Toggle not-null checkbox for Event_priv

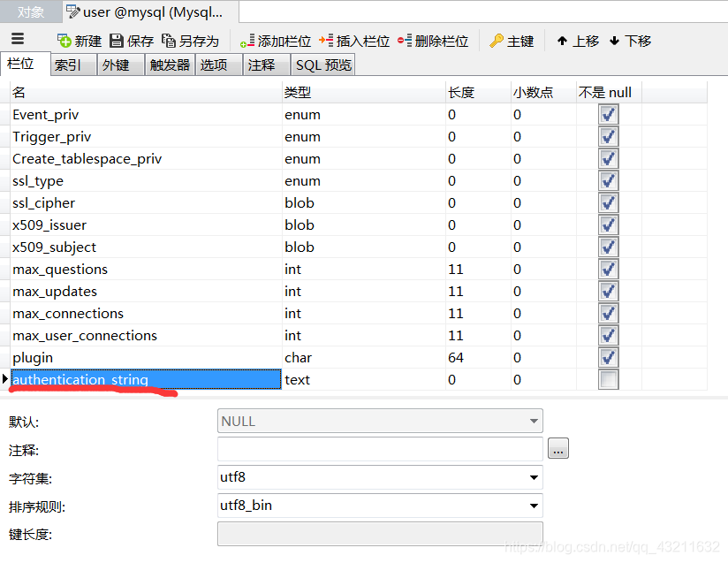coord(608,114)
